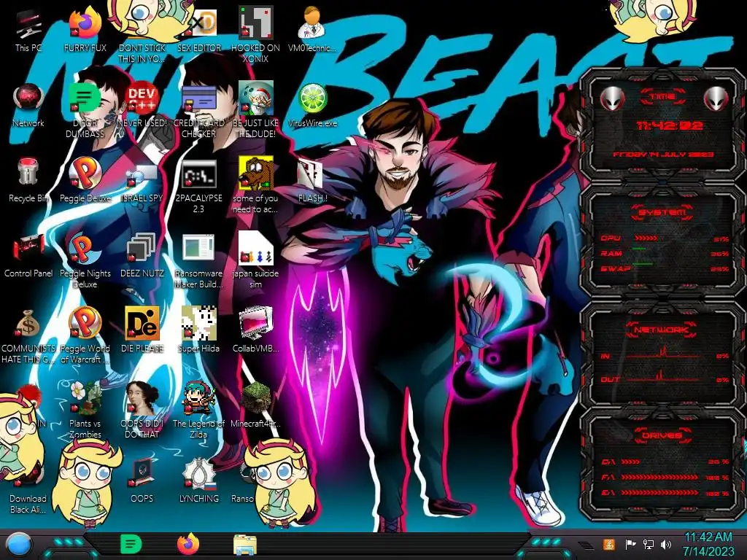
Task: Click the gadget clock 11:42:02
Action: point(670,125)
